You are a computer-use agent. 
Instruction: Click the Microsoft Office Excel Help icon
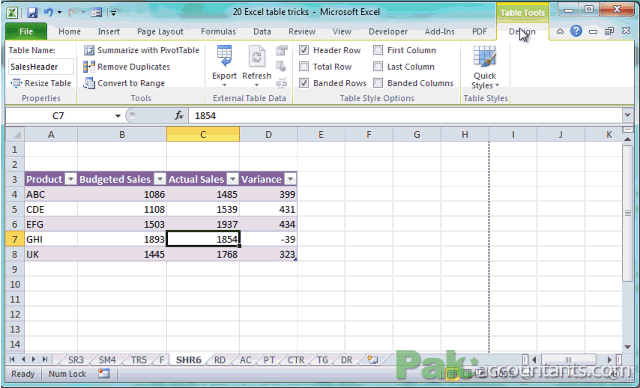tap(576, 31)
